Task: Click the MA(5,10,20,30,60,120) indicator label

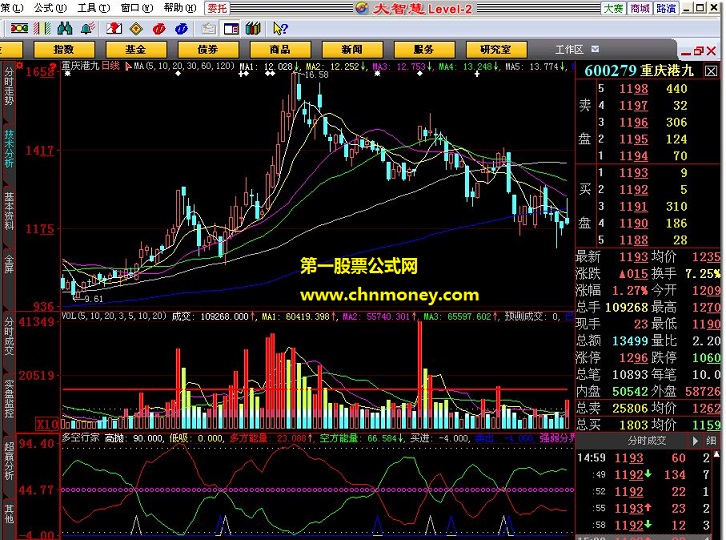Action: [184, 66]
